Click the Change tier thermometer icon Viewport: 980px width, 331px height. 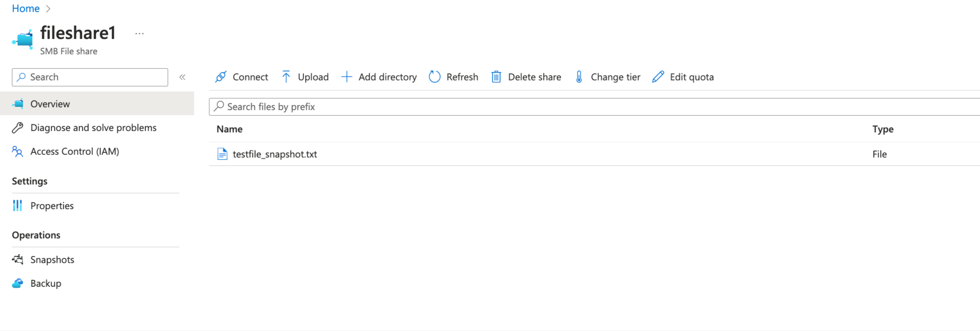click(579, 77)
